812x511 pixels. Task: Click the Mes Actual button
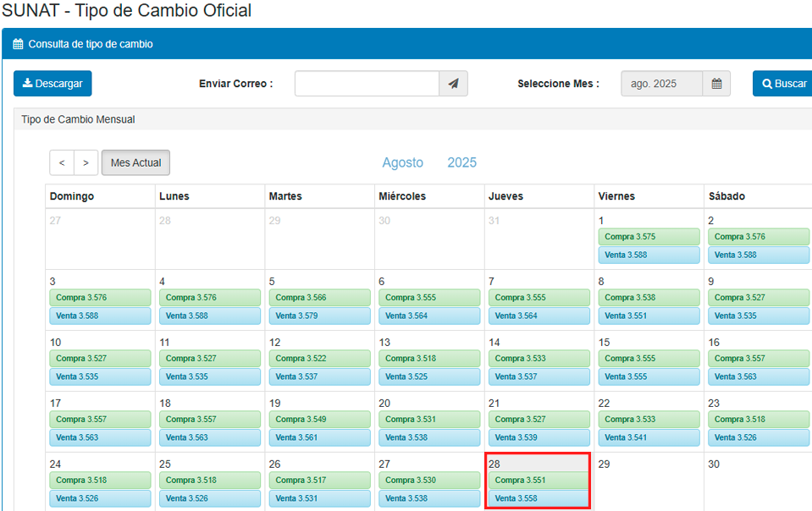[x=135, y=162]
